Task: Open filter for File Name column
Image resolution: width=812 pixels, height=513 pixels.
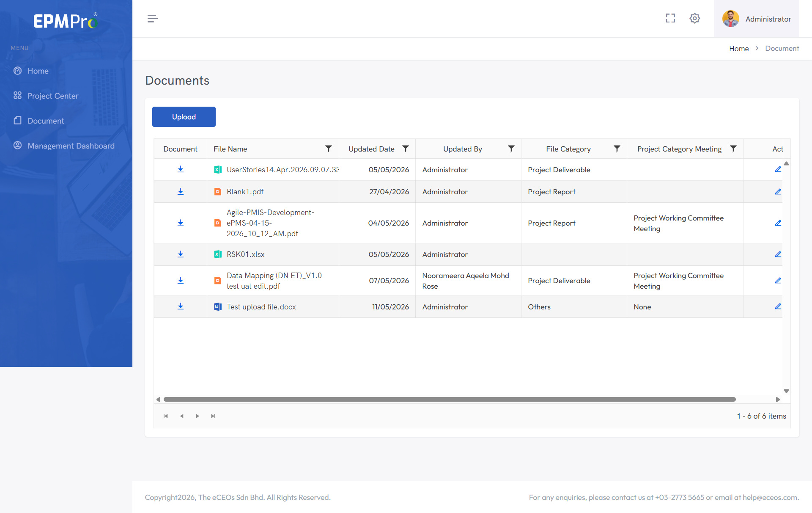Action: 329,149
